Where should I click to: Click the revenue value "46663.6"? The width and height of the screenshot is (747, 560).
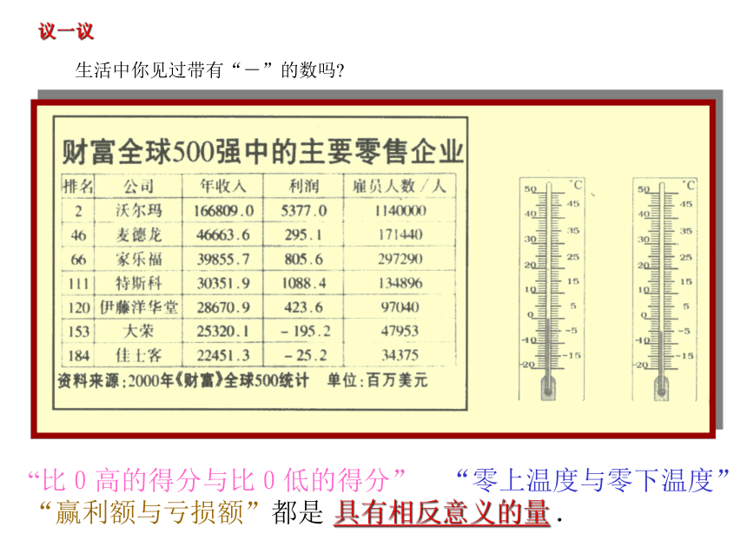tap(223, 234)
